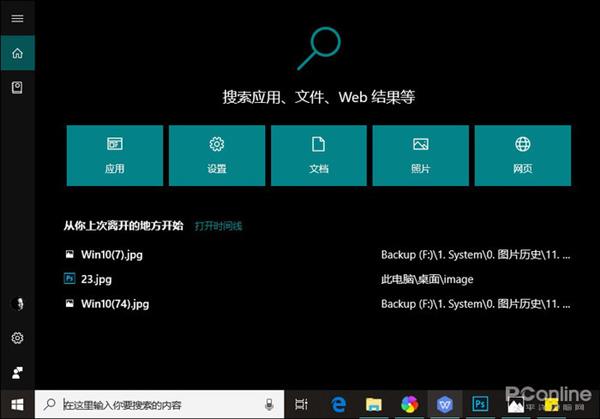Open the Photos app on the taskbar
Viewport: 600px width, 419px height.
click(x=515, y=405)
